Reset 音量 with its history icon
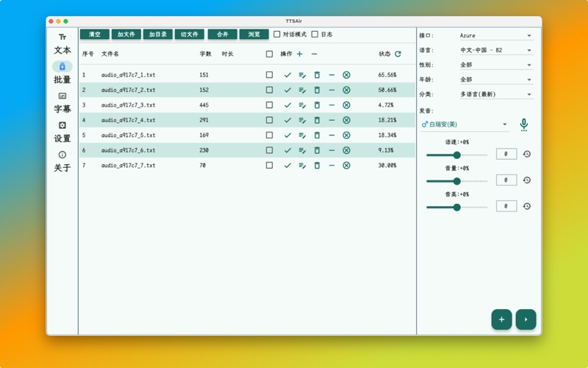This screenshot has height=368, width=588. click(x=527, y=180)
